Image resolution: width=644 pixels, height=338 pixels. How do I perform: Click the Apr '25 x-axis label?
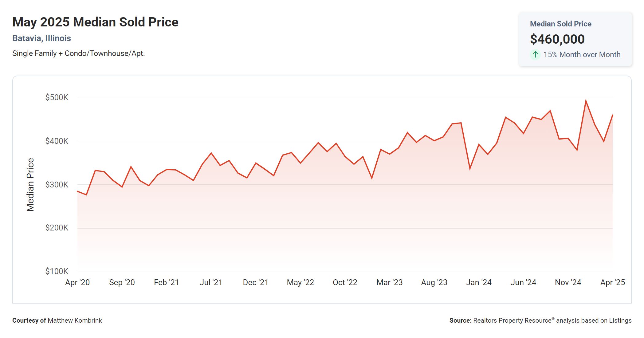(x=612, y=282)
